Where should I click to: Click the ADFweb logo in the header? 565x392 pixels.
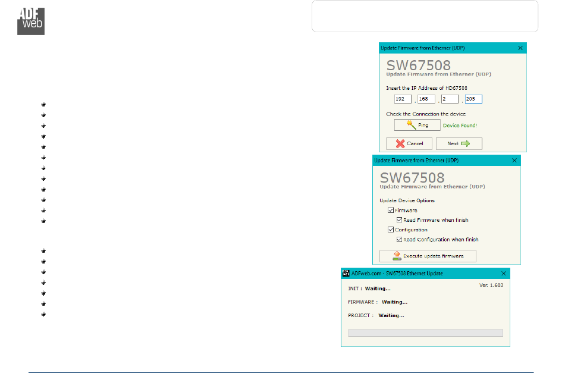30,21
